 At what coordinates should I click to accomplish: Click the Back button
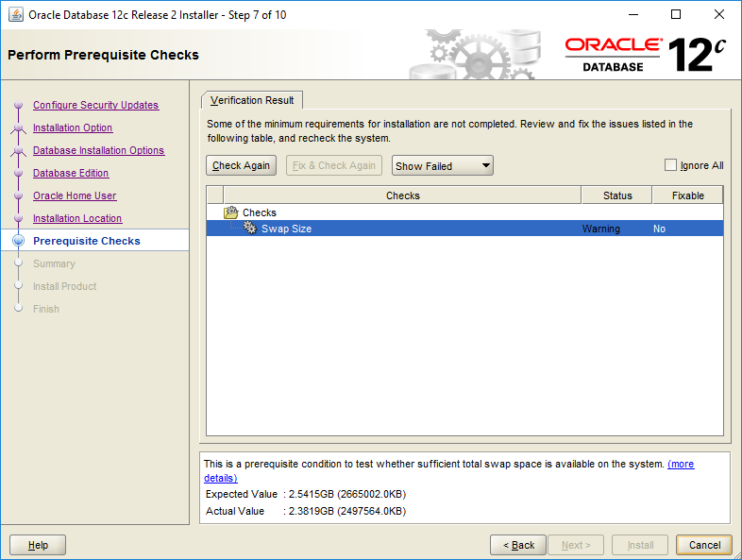pyautogui.click(x=518, y=545)
